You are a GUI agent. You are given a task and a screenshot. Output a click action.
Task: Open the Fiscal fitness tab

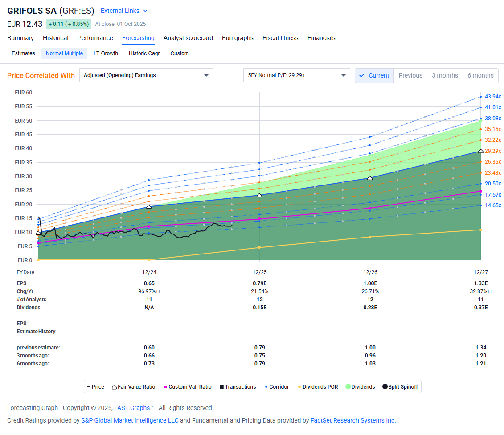tap(280, 38)
